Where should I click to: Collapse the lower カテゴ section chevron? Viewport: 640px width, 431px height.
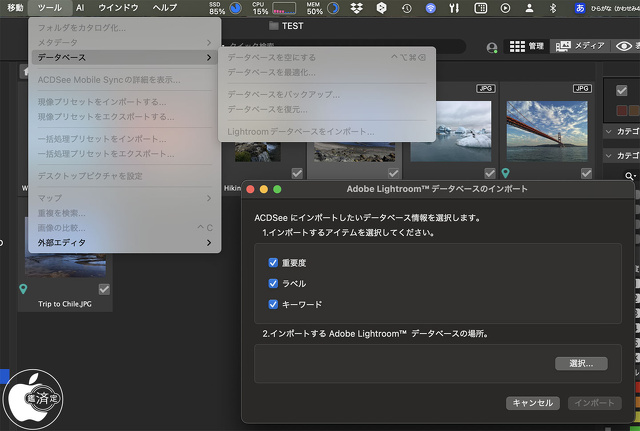609,156
